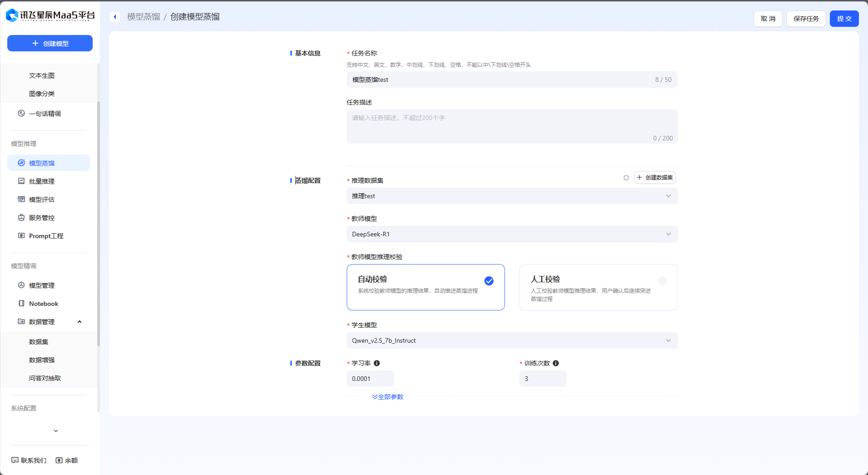The image size is (868, 475).
Task: Click the 创建模型 button
Action: pyautogui.click(x=50, y=43)
